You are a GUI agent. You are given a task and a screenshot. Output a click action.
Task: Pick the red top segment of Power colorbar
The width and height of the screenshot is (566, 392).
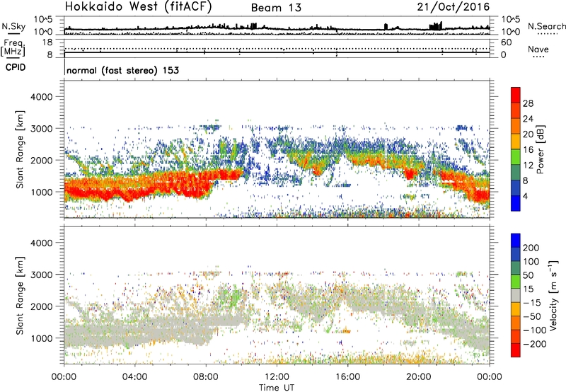click(516, 95)
